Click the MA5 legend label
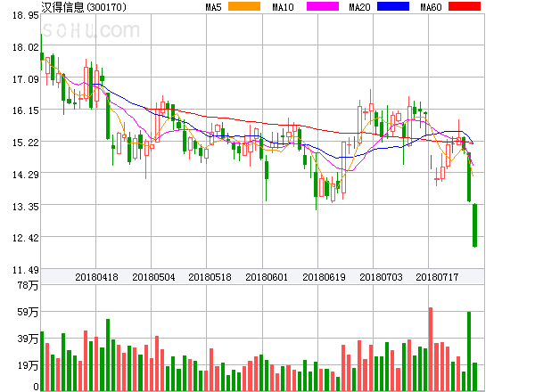 (213, 7)
